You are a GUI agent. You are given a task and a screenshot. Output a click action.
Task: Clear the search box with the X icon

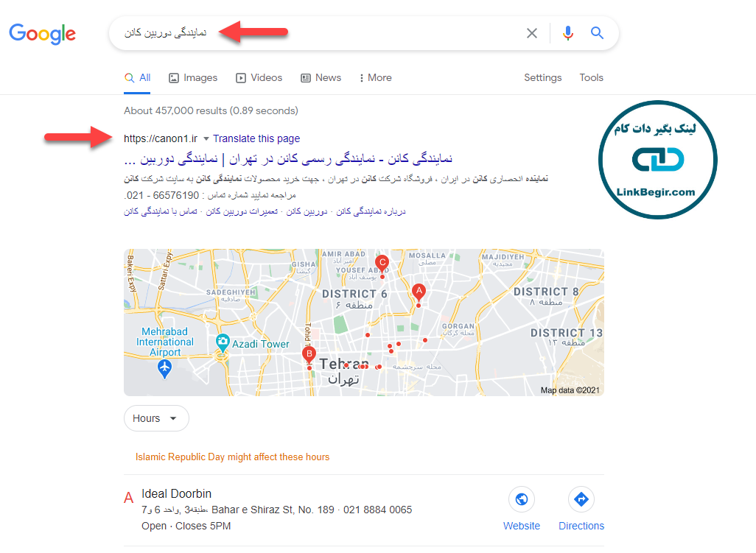point(532,32)
